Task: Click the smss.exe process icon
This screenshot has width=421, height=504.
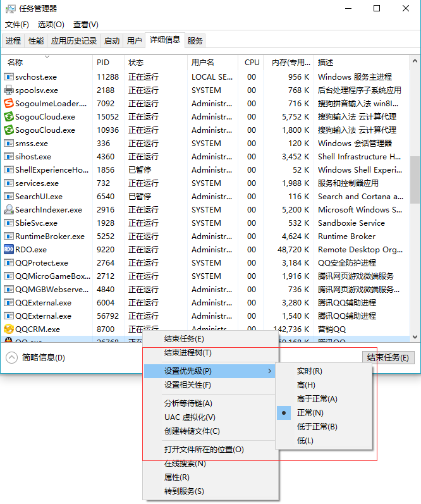Action: (9, 143)
